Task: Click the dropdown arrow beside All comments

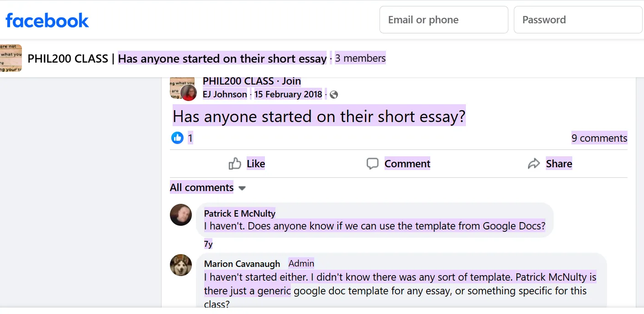Action: pos(242,188)
